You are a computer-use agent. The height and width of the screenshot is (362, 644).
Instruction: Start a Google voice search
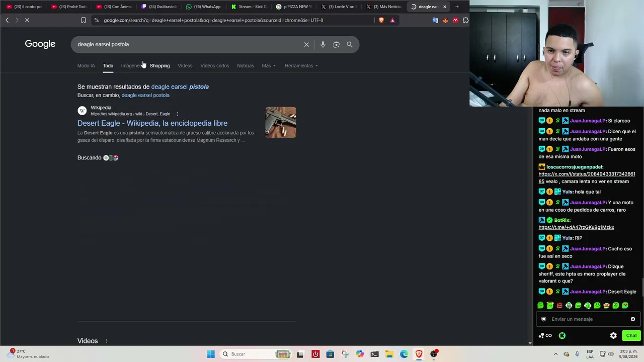[x=323, y=44]
